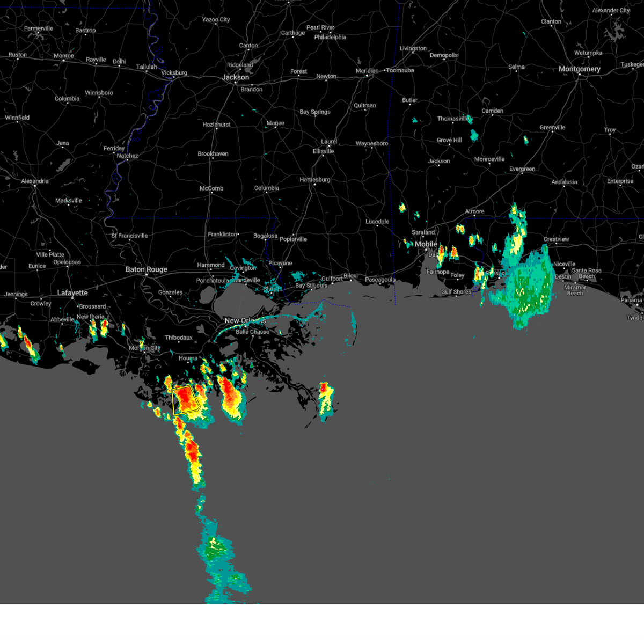Image resolution: width=644 pixels, height=644 pixels.
Task: Click the Hattiesburg label
Action: [315, 180]
